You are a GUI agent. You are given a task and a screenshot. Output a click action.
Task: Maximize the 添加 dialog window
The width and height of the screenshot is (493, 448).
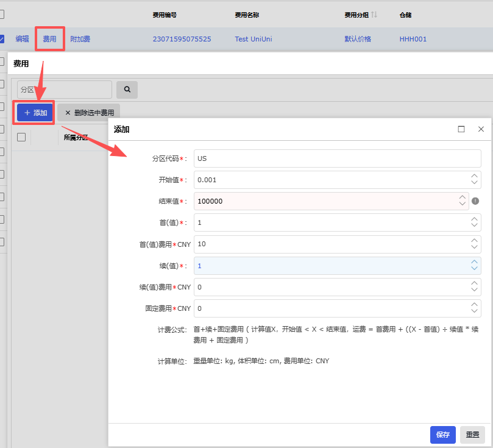click(x=461, y=129)
